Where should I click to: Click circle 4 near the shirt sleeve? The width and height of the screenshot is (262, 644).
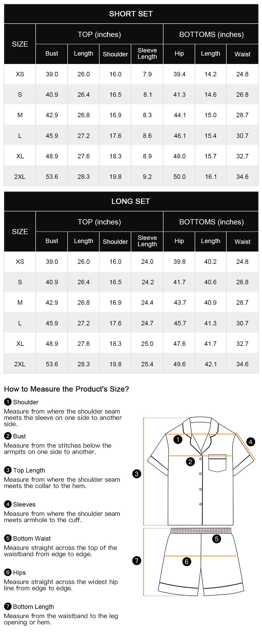click(250, 442)
